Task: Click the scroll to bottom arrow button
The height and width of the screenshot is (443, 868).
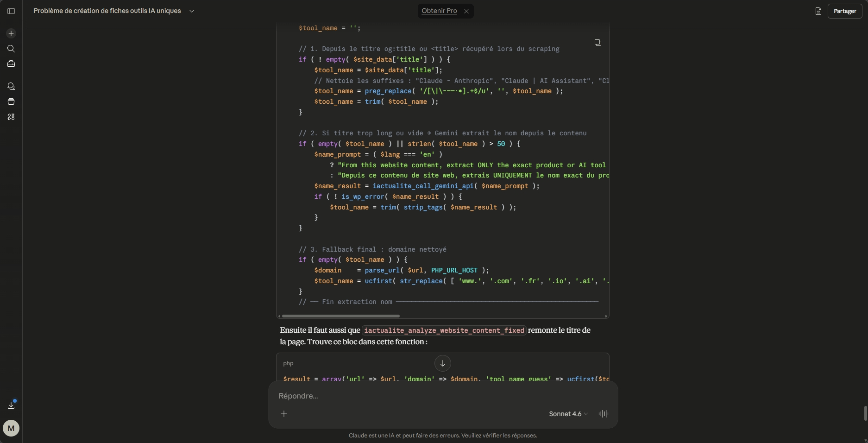Action: coord(442,363)
